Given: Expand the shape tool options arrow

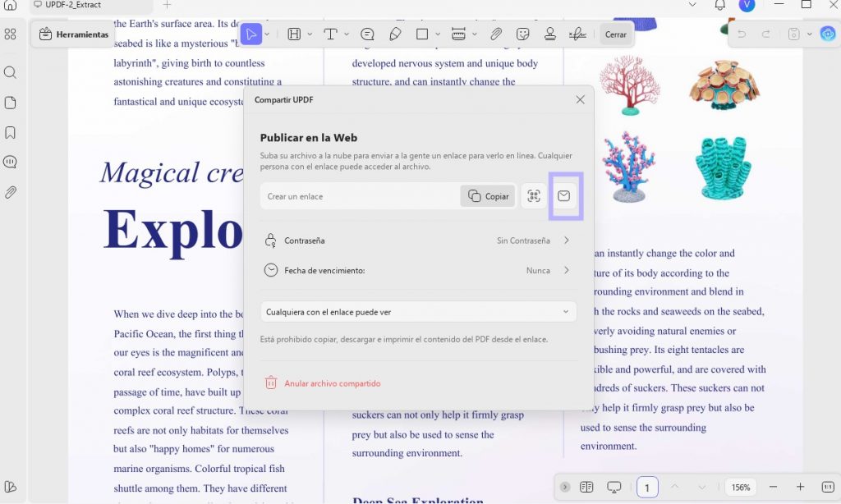Looking at the screenshot, I should (438, 34).
